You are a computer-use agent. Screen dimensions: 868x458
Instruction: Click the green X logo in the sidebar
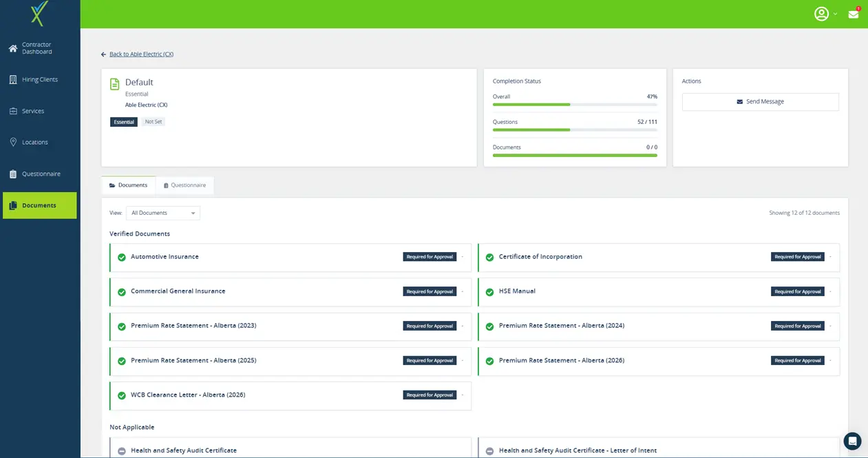click(x=40, y=13)
